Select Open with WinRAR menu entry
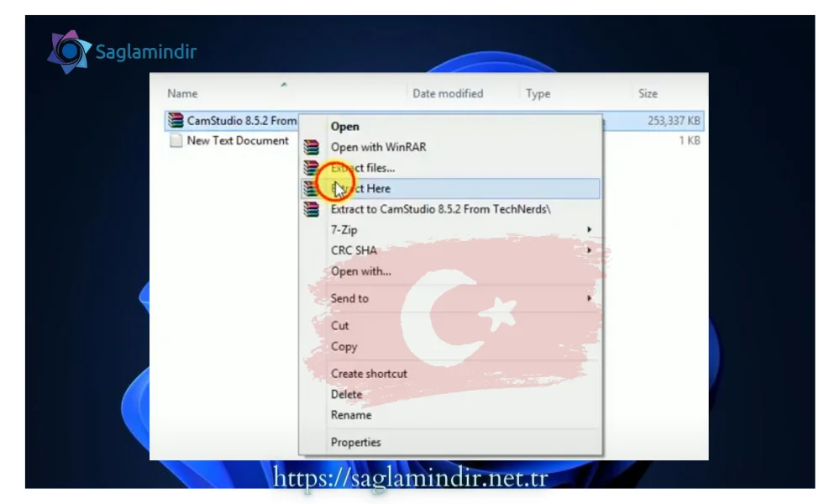840x504 pixels. [378, 147]
